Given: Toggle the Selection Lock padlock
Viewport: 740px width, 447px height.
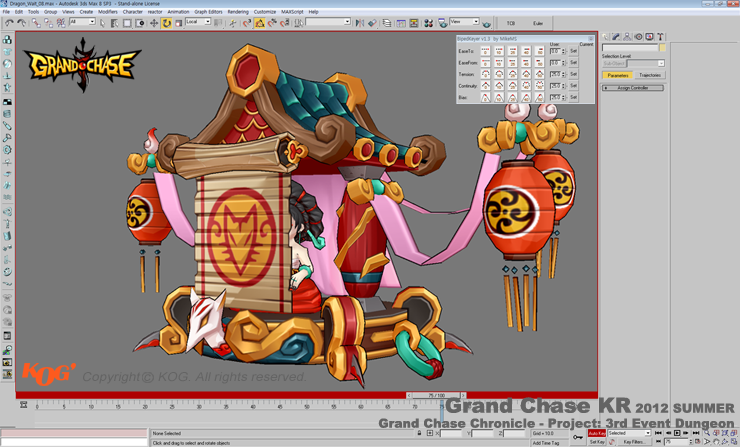Looking at the screenshot, I should click(x=419, y=433).
